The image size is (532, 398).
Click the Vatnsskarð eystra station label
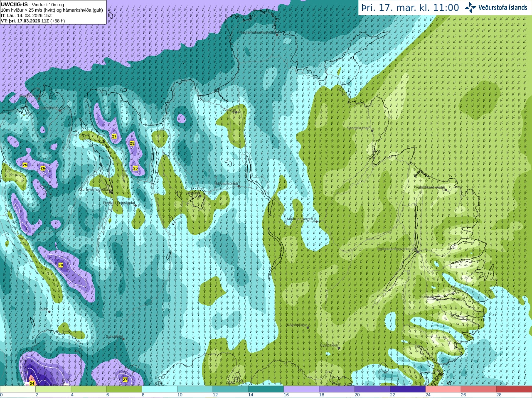pyautogui.click(x=431, y=187)
